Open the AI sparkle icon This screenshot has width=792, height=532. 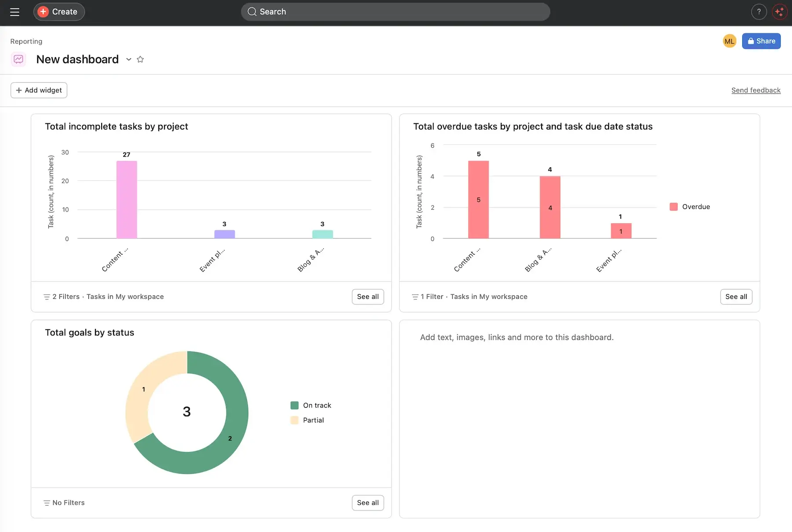pos(780,12)
